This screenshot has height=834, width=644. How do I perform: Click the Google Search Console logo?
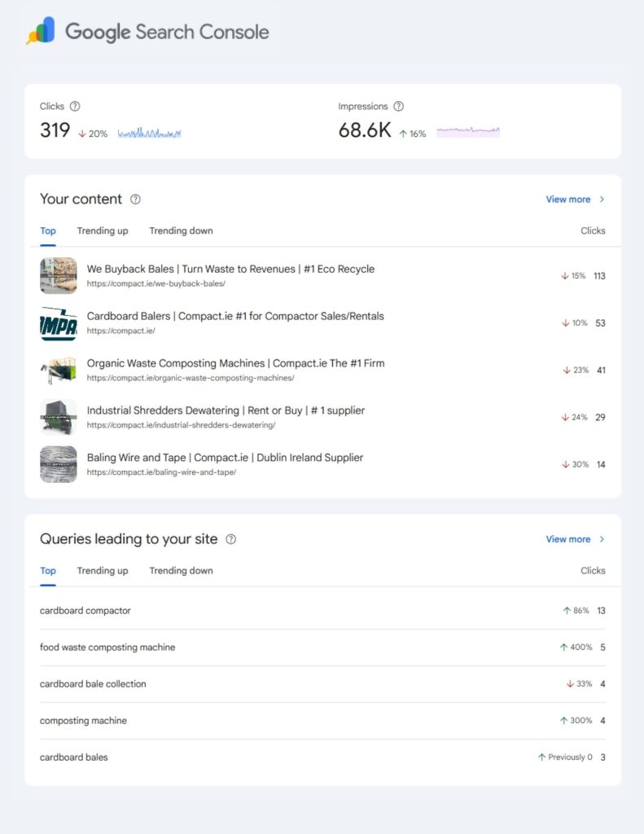148,32
